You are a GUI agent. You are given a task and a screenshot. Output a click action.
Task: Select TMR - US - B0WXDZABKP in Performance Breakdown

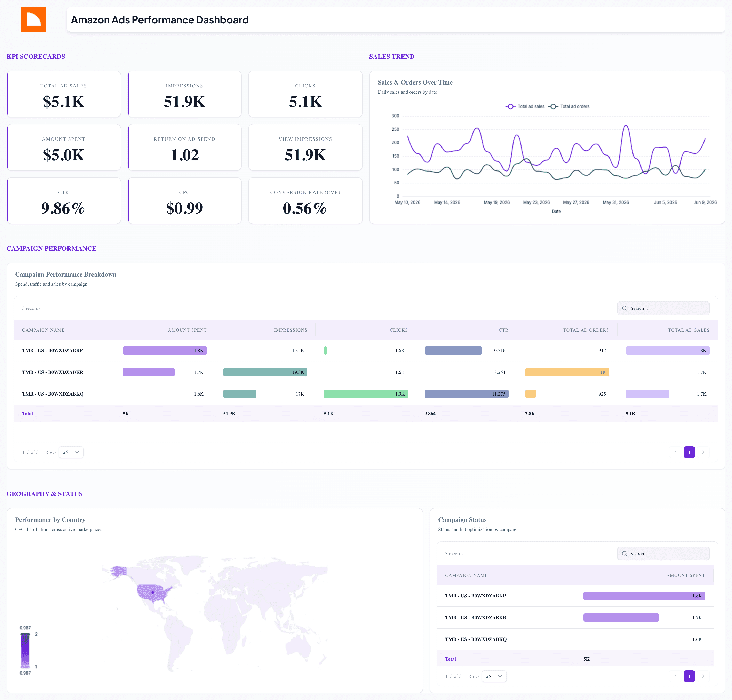[52, 350]
